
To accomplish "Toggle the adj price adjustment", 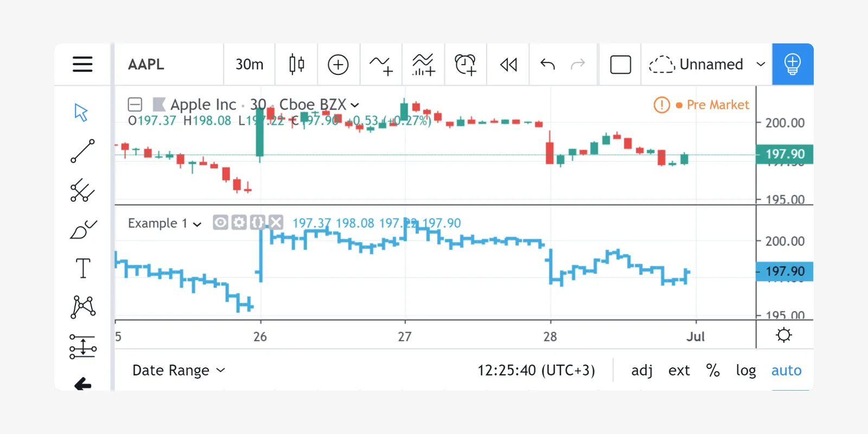I will [642, 371].
